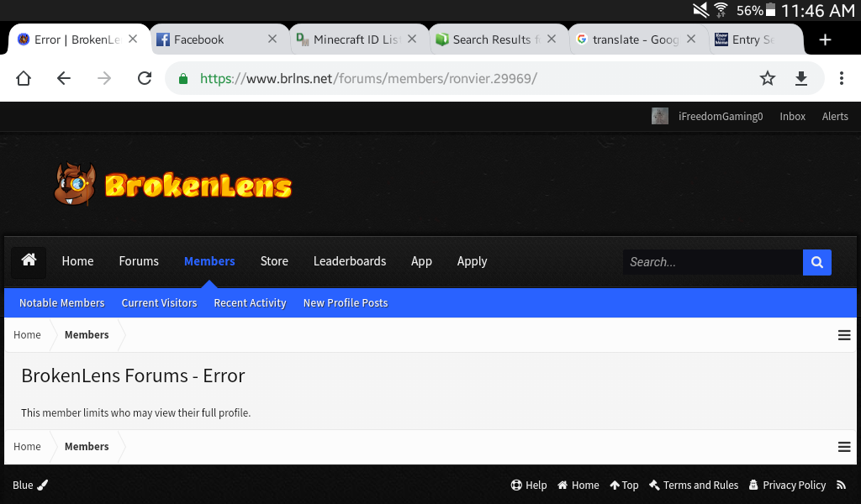
Task: Click the blue search magnifier button
Action: click(x=816, y=262)
